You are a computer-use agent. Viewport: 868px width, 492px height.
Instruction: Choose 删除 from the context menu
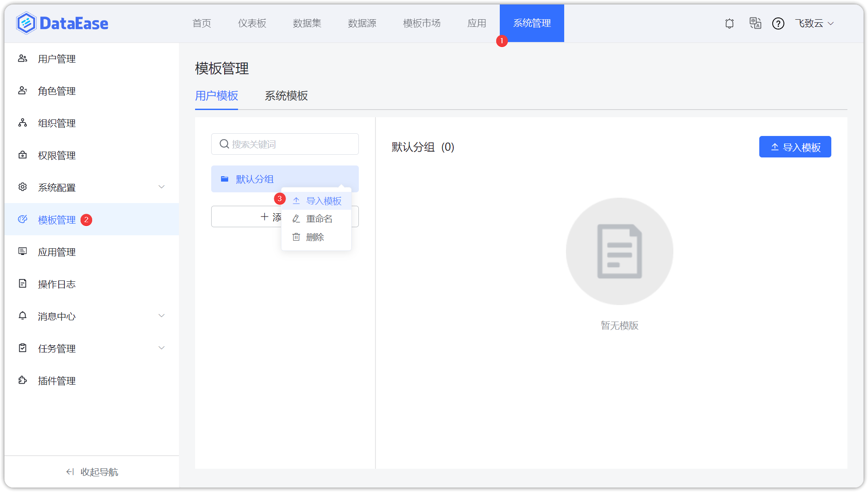click(316, 237)
